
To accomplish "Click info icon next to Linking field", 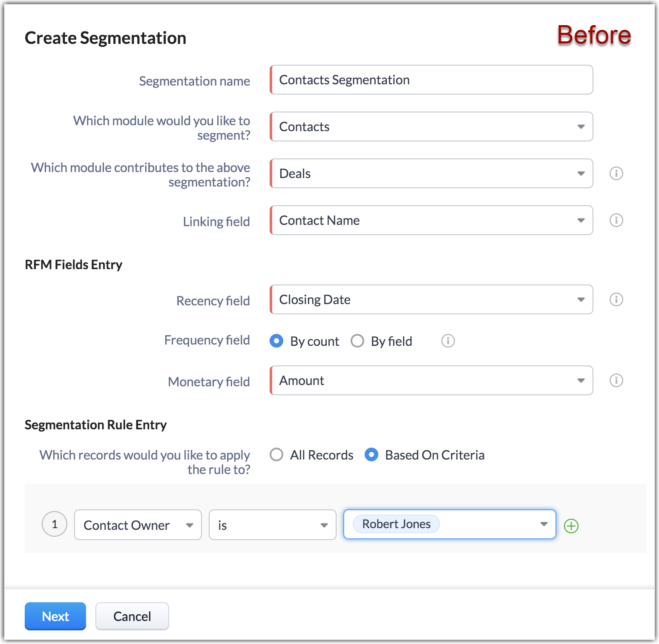I will point(616,220).
